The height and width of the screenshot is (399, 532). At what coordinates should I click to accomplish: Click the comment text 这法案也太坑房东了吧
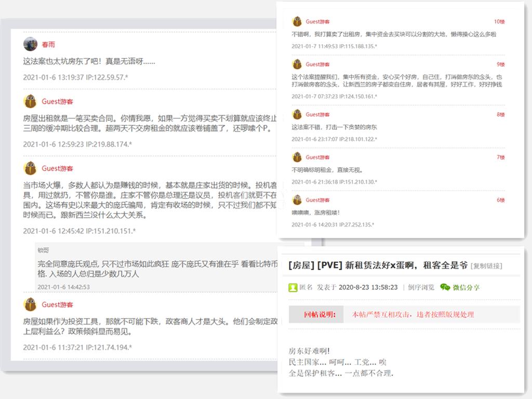click(x=89, y=61)
